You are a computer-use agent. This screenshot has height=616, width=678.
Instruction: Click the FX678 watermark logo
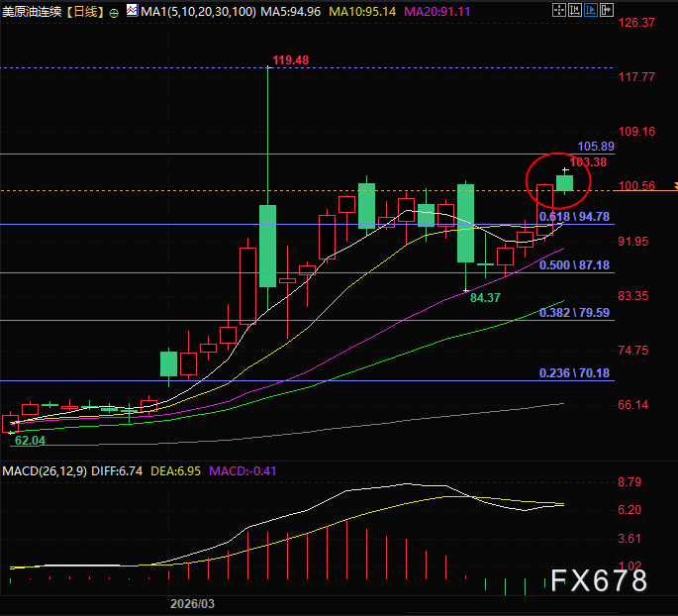click(599, 580)
